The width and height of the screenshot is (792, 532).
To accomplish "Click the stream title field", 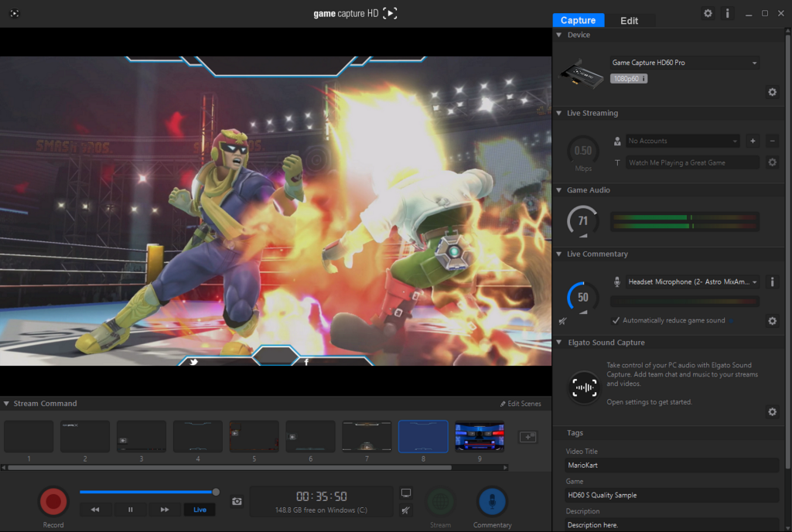I will 692,162.
